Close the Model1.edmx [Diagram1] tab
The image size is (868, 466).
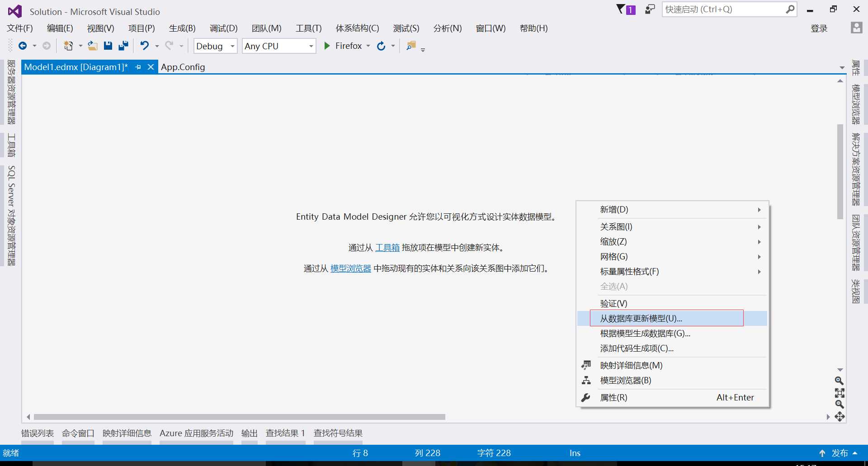(151, 67)
